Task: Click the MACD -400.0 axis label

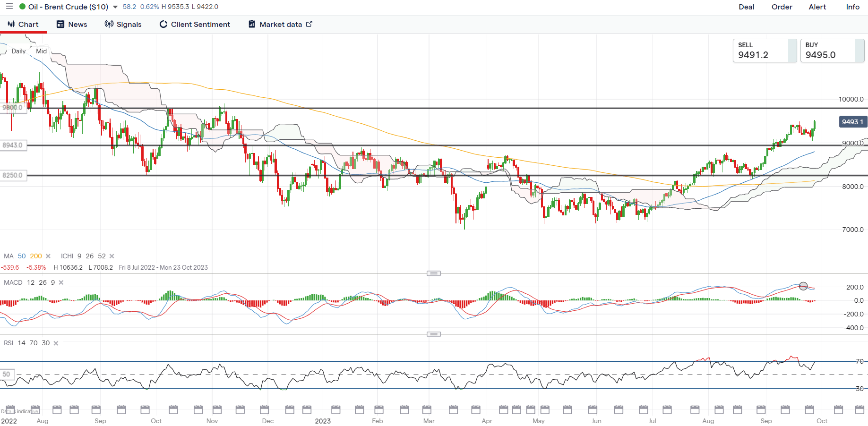Action: 853,328
